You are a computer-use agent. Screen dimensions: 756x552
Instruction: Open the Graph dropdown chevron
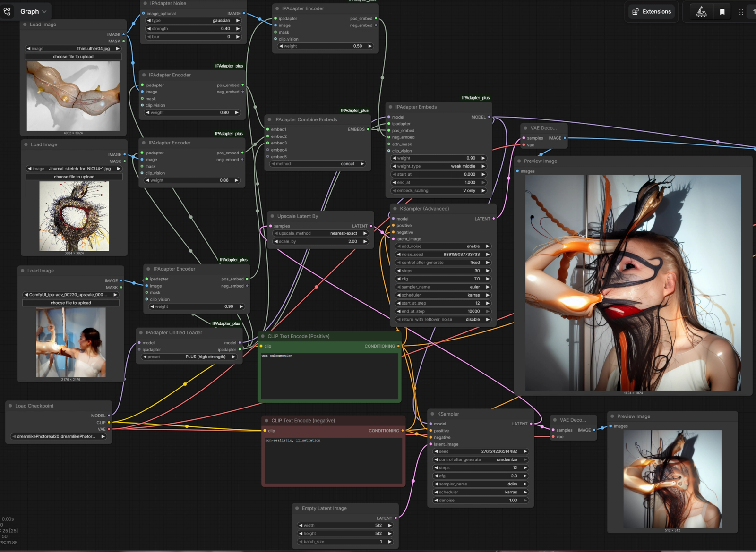[x=44, y=12]
